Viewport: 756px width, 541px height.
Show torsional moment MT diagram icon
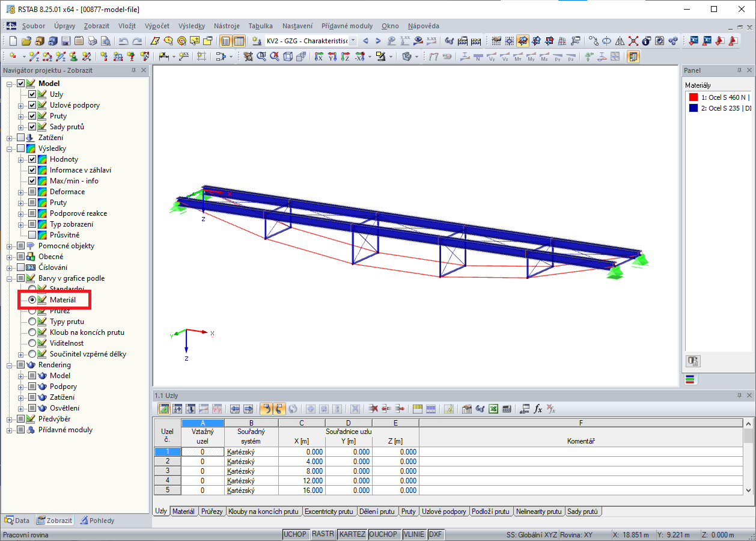pyautogui.click(x=518, y=57)
